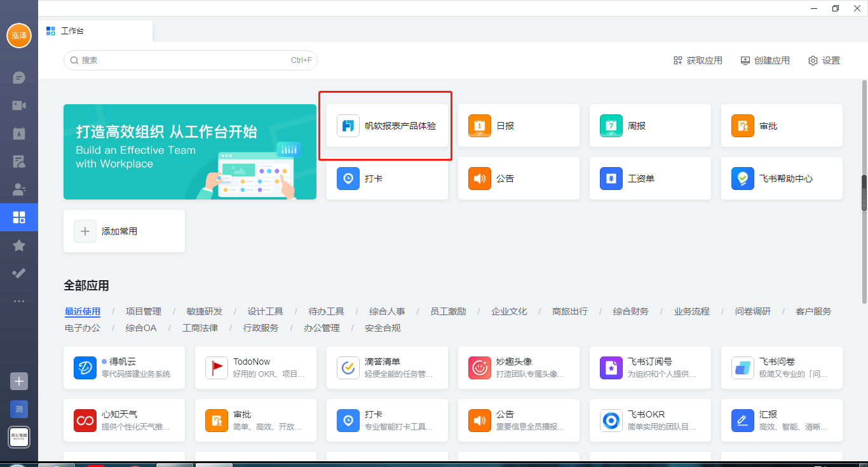
Task: Click the workplace banner image
Action: [190, 152]
